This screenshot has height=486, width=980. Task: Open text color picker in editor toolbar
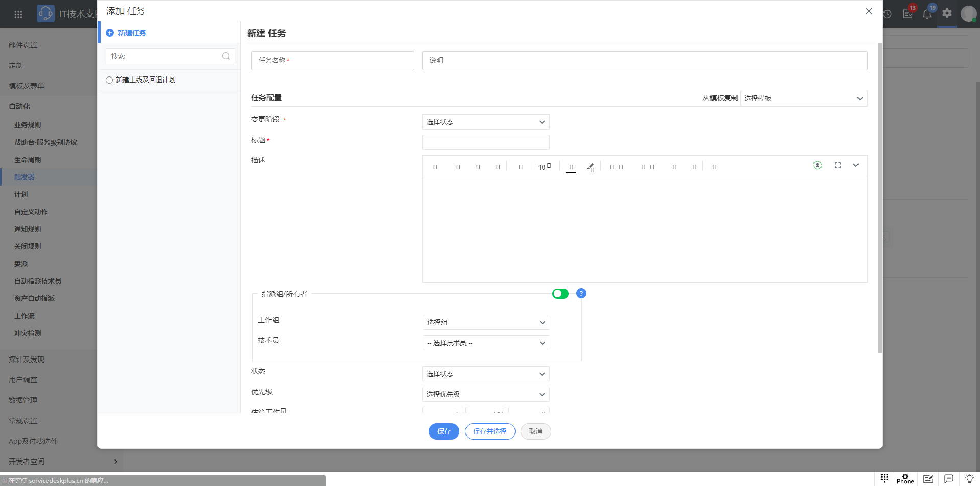coord(571,167)
